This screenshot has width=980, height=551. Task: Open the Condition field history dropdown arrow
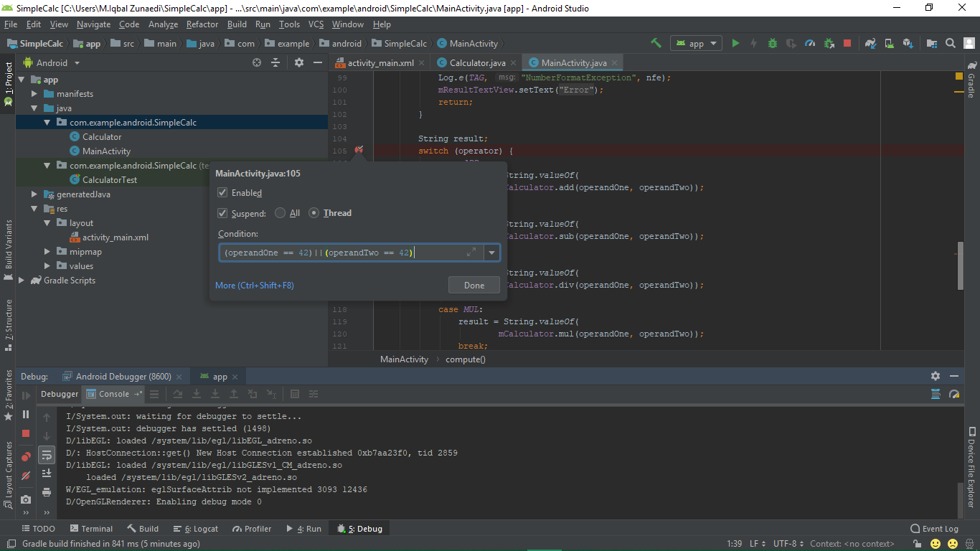pos(492,253)
